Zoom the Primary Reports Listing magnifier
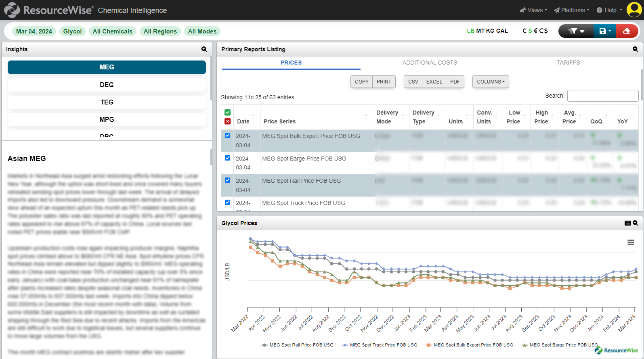644x359 pixels. coord(635,49)
